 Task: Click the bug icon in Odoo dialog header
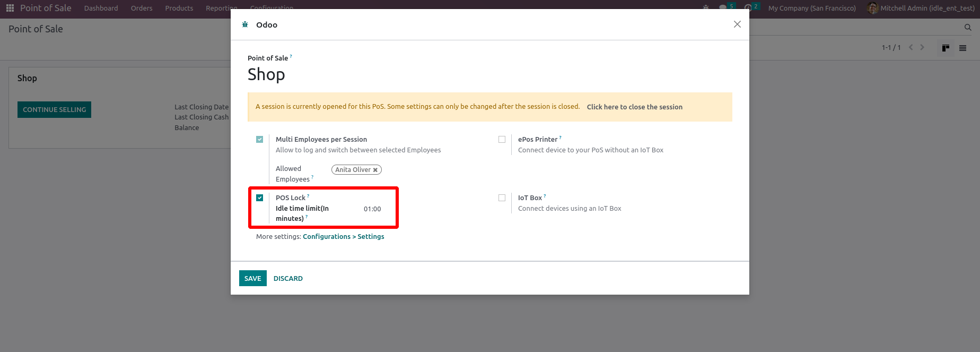point(245,24)
